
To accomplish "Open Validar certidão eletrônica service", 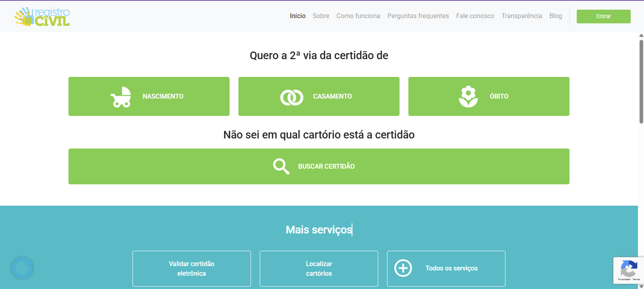I will point(192,268).
